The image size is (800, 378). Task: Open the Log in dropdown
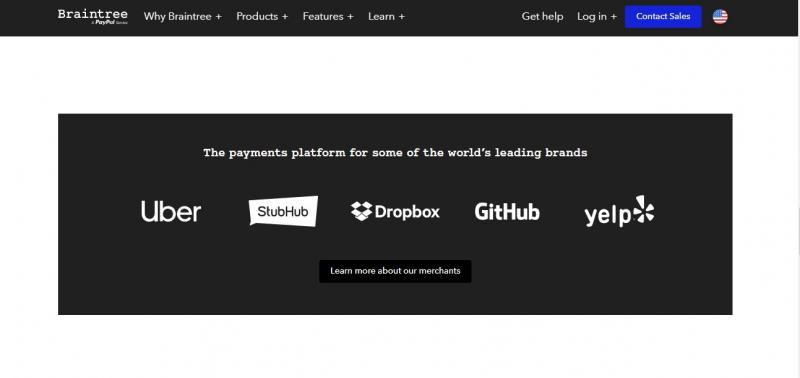click(x=597, y=16)
